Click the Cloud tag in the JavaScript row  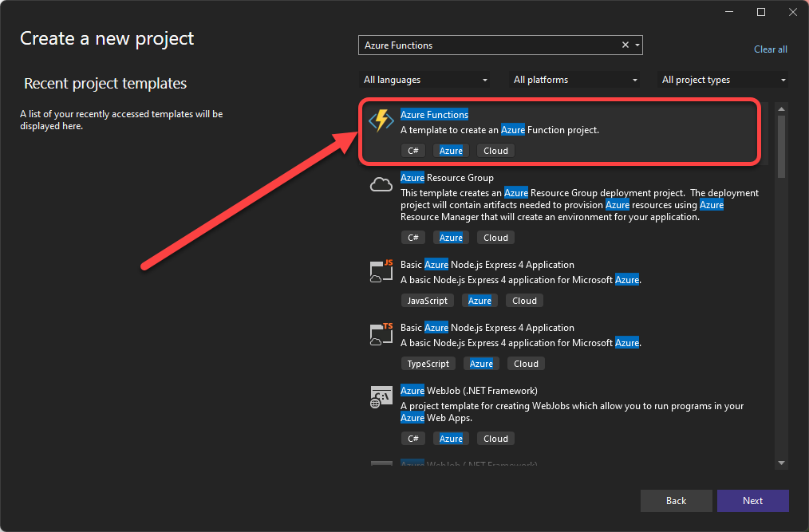click(x=525, y=301)
